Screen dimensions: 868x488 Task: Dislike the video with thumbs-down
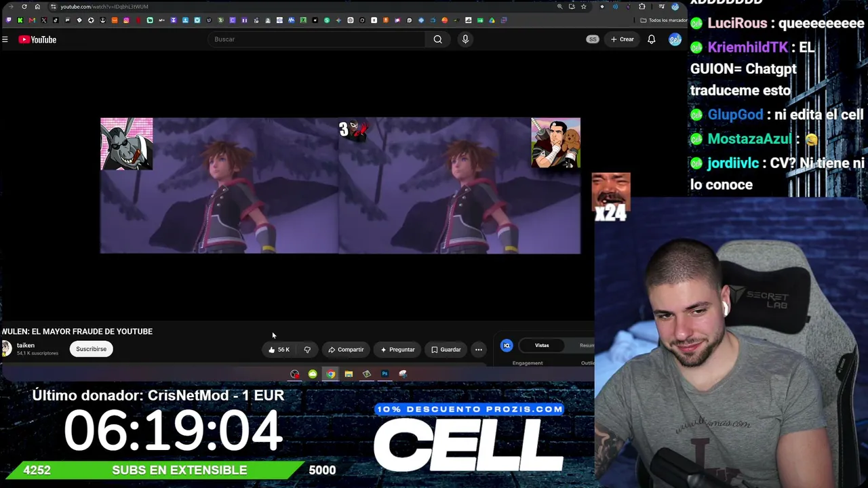pos(307,350)
